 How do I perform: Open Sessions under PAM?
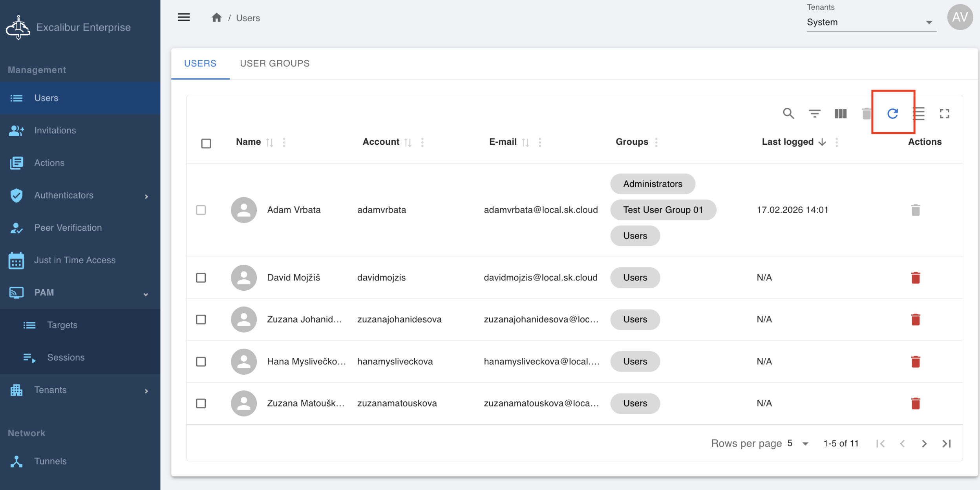click(x=66, y=357)
